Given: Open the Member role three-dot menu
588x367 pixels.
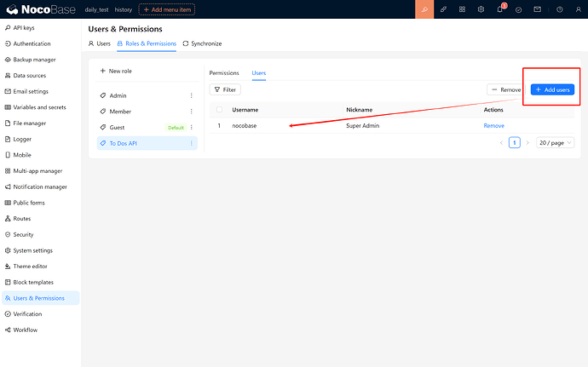Looking at the screenshot, I should (191, 112).
